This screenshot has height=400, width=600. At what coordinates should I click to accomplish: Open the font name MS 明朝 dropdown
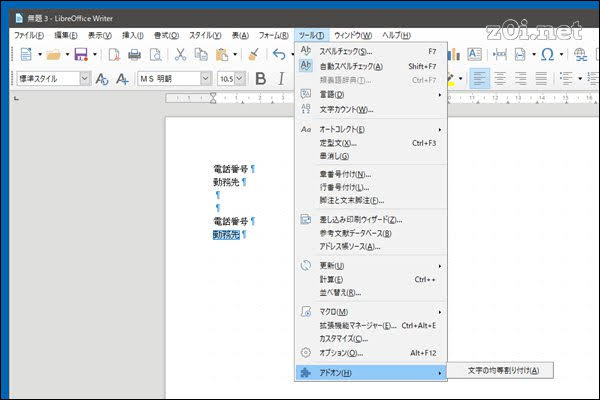tap(205, 78)
